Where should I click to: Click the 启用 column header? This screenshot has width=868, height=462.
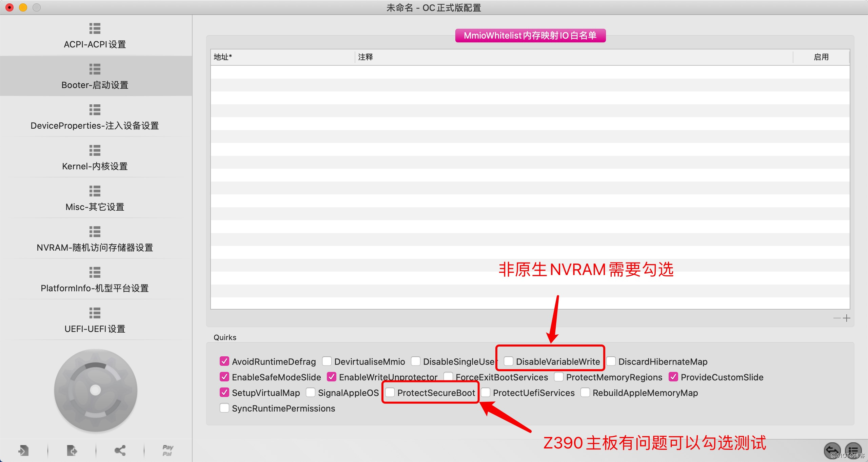[821, 57]
